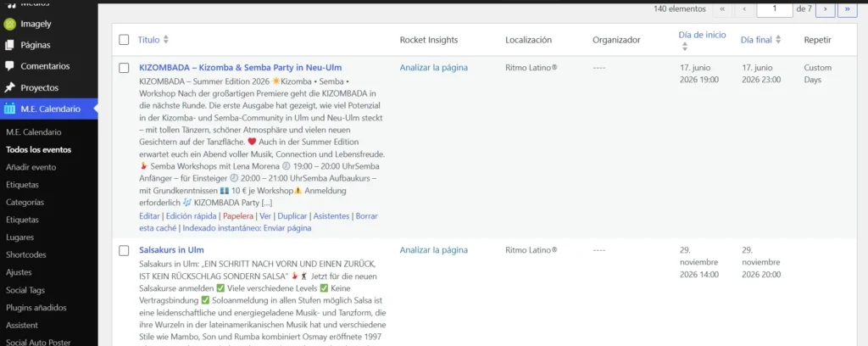Viewport: 868px width, 346px height.
Task: Click Analizar la página for Salsakurs
Action: (433, 249)
